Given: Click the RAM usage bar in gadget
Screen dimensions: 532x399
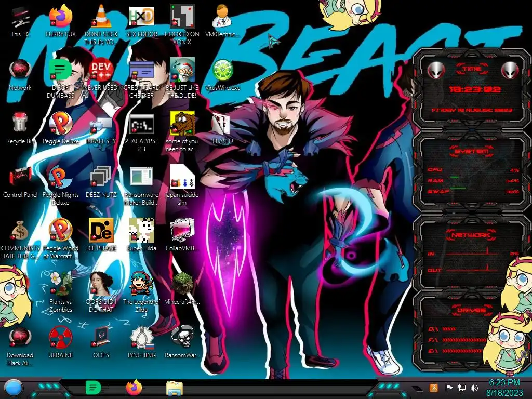Looking at the screenshot, I should click(473, 180).
